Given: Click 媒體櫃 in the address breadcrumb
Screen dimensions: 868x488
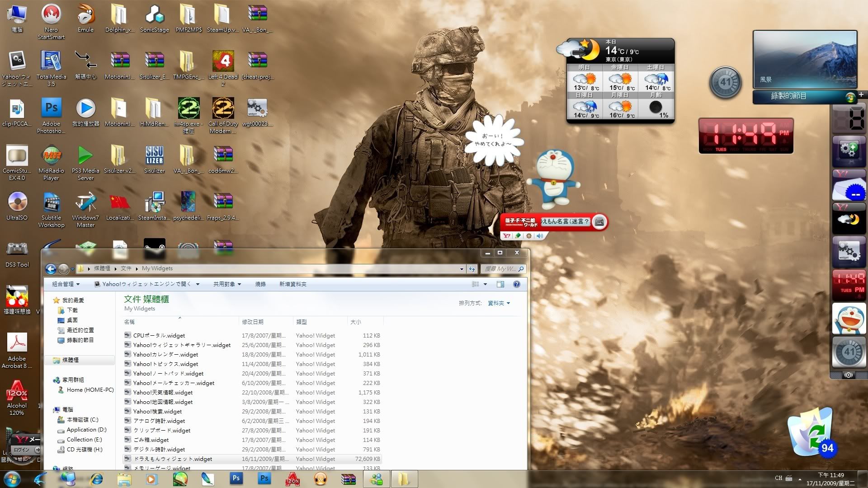Looking at the screenshot, I should tap(102, 268).
